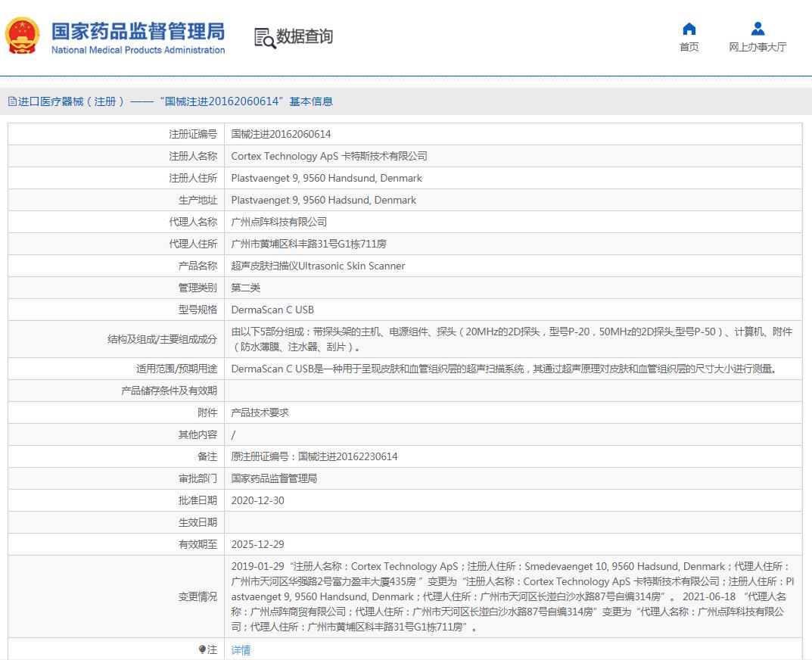Click the 变更情况 label
Viewport: 812px width, 660px height.
(x=198, y=596)
